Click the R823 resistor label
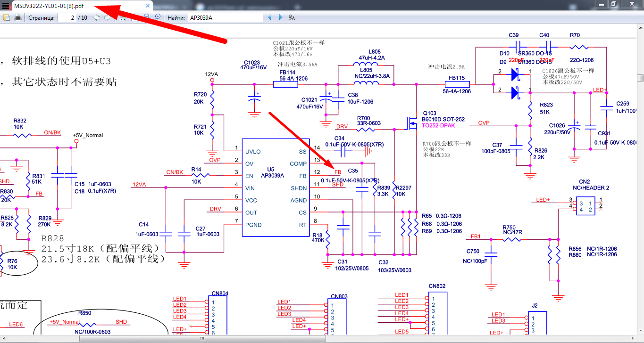This screenshot has height=343, width=644. 547,105
